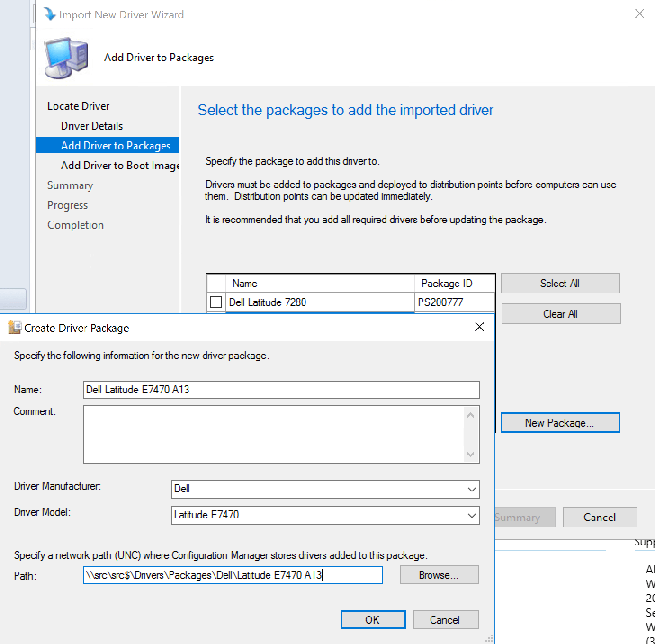Confirm the new driver package with OK
This screenshot has height=644, width=655.
pyautogui.click(x=373, y=620)
